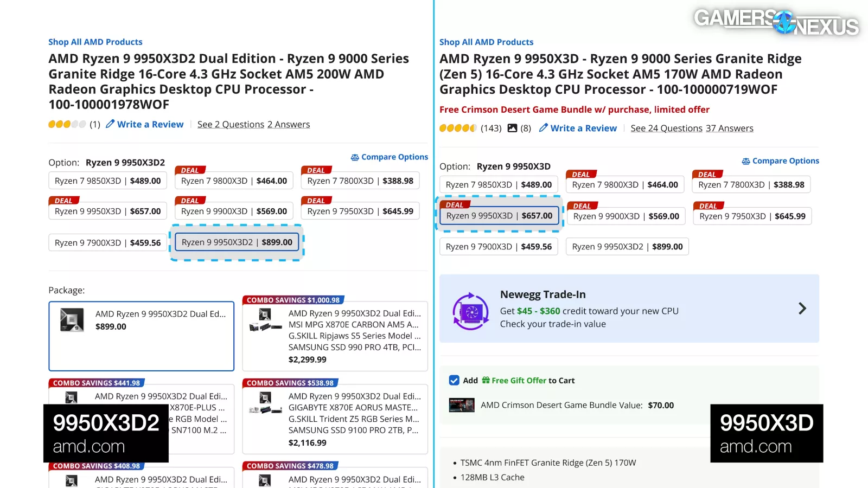Click the Gamers Nexus logo

click(776, 22)
